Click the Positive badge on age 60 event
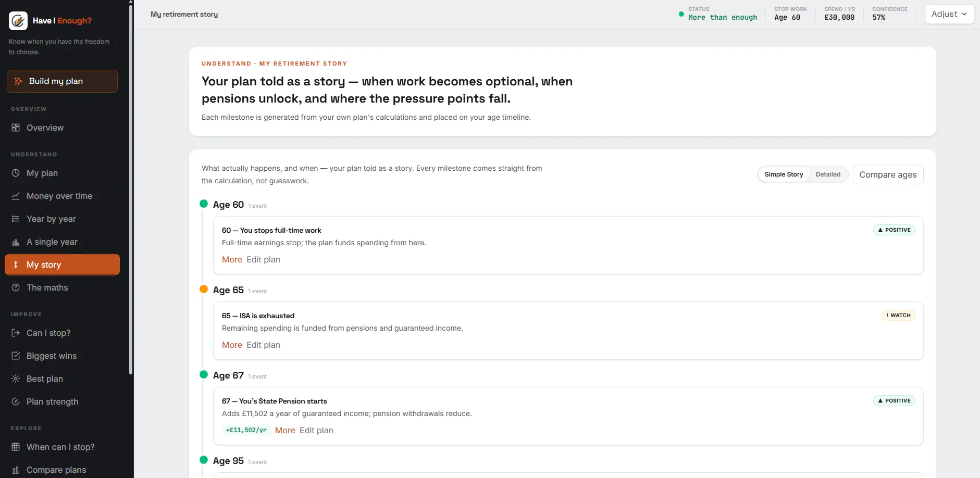Image resolution: width=980 pixels, height=478 pixels. 894,230
